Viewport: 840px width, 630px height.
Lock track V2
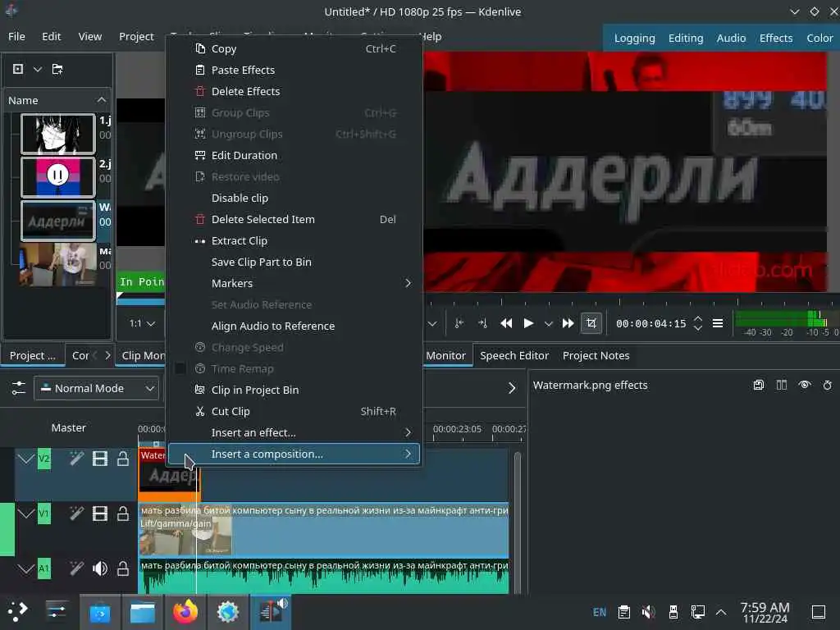pyautogui.click(x=123, y=459)
